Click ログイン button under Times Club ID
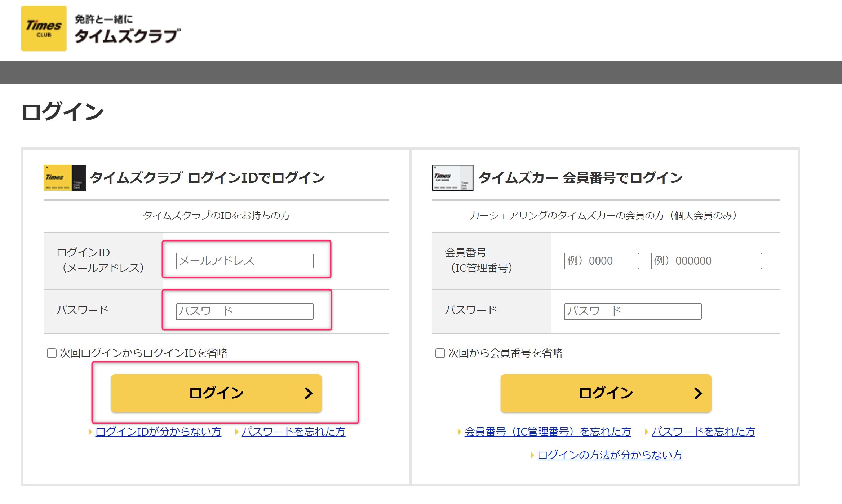Screen dimensions: 842x504 (x=216, y=393)
